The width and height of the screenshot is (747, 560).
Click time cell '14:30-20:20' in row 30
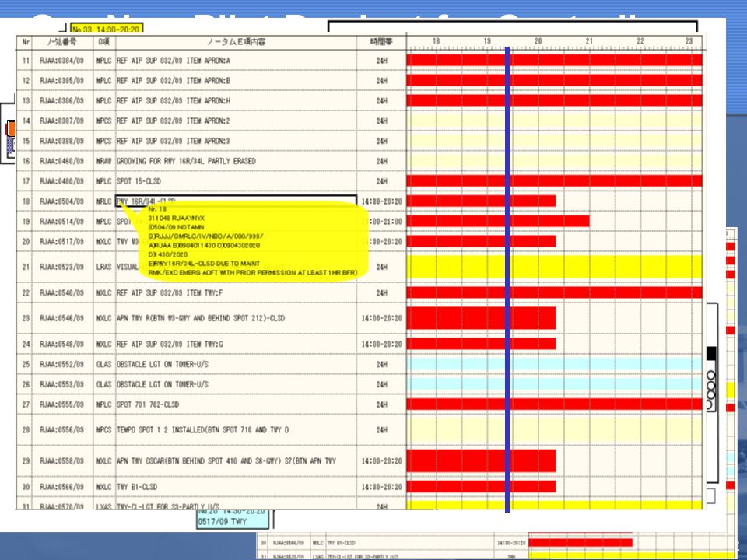(381, 487)
